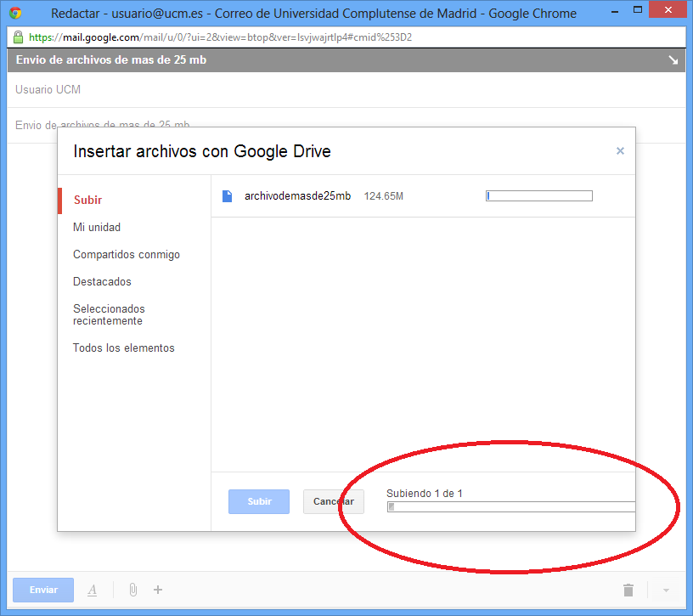Click the Enviar send button
Viewport: 693px width, 616px height.
click(43, 590)
